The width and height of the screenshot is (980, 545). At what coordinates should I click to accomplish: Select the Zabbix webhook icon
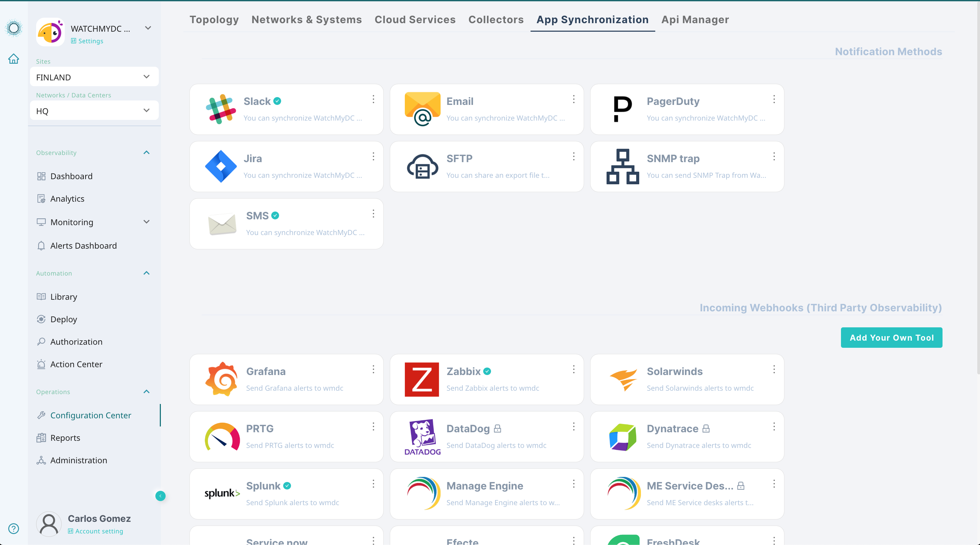point(422,379)
